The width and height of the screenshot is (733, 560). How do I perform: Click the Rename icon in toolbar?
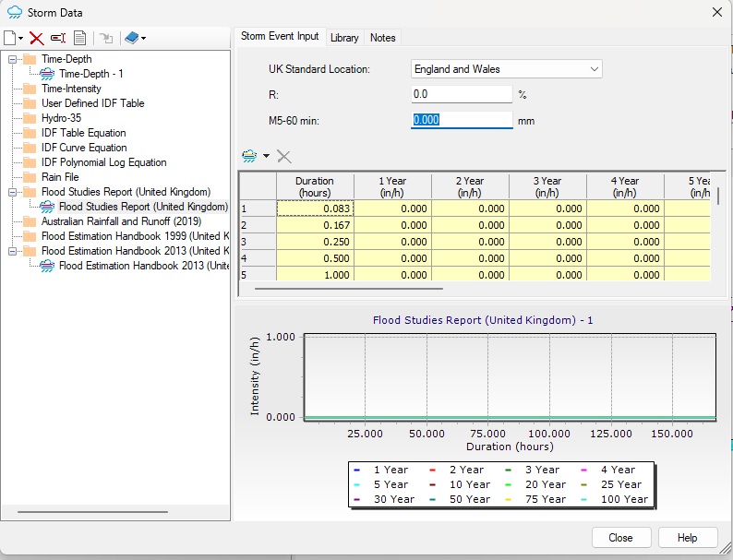coord(58,38)
